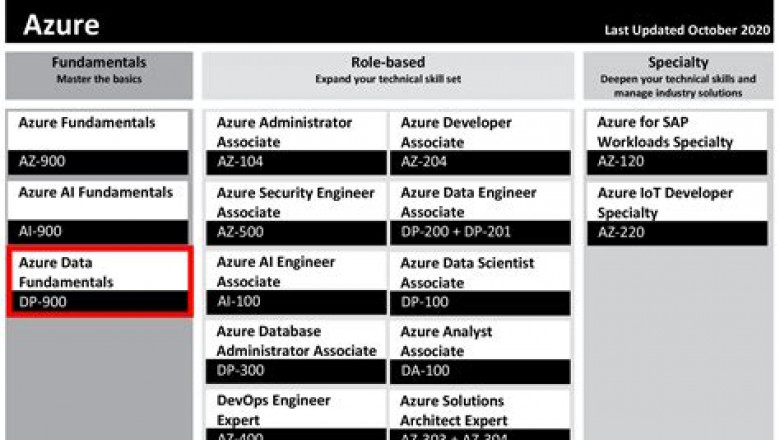Select Azure Solutions Architect Expert card

[x=480, y=414]
